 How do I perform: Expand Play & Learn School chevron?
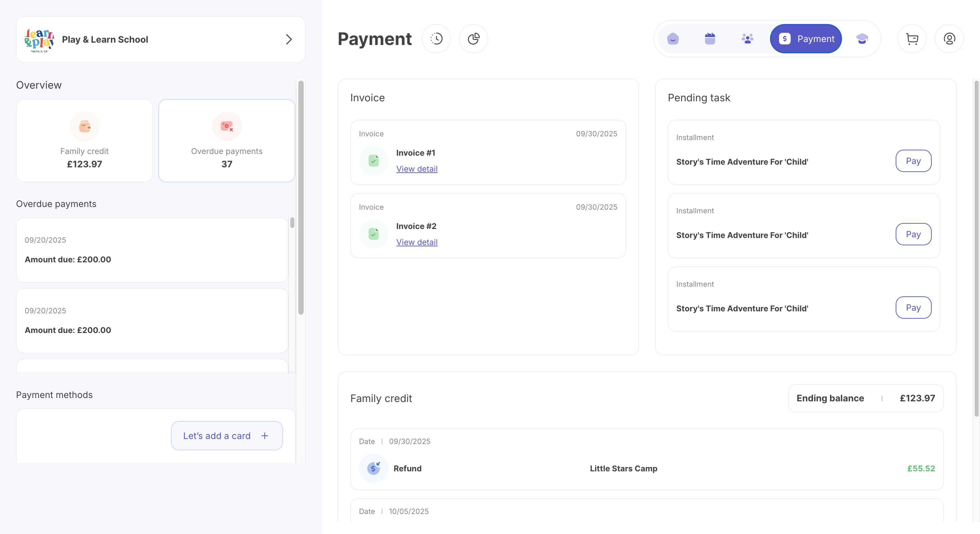coord(289,40)
